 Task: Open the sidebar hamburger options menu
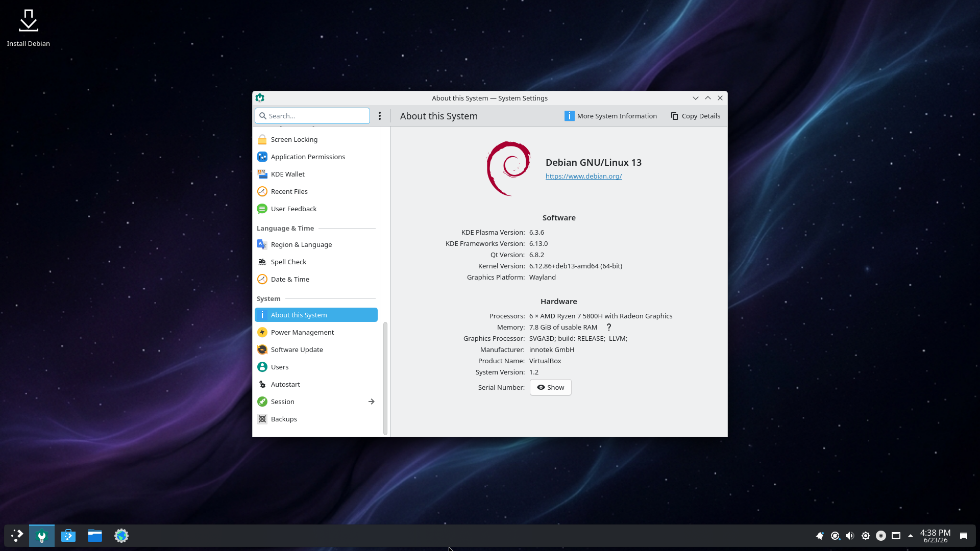[380, 116]
